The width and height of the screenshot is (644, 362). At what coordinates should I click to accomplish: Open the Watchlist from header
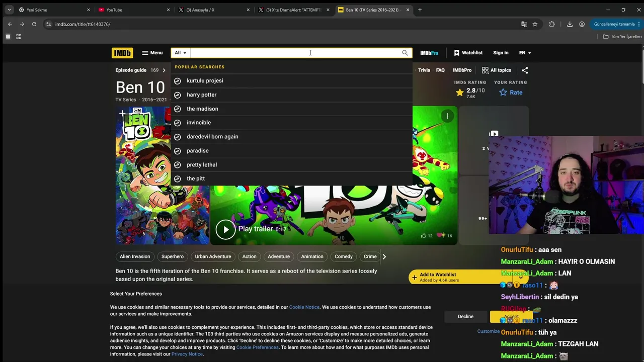pos(468,53)
